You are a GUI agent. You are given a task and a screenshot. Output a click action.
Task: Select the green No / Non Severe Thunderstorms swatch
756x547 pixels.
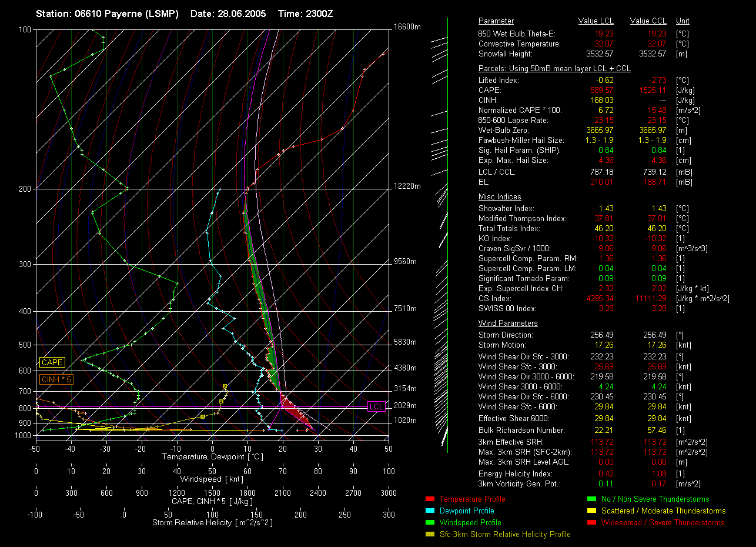point(592,499)
